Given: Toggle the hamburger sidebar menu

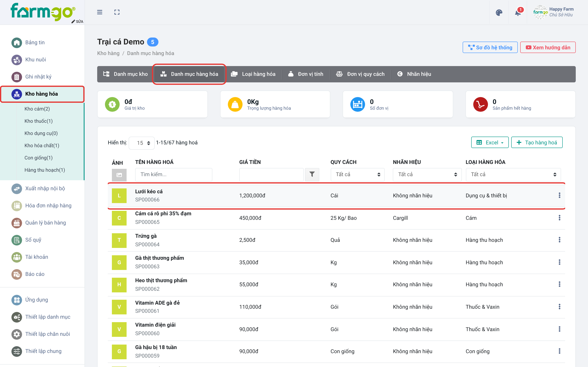Looking at the screenshot, I should [100, 12].
